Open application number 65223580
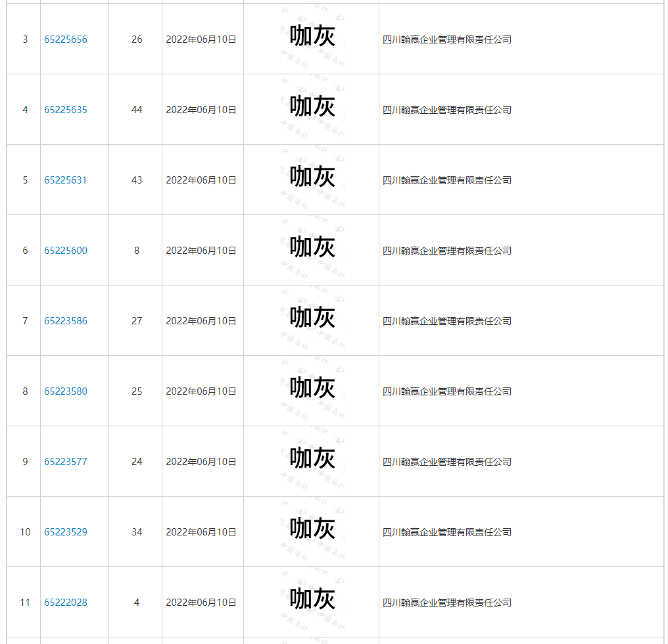The image size is (668, 644). click(x=66, y=391)
